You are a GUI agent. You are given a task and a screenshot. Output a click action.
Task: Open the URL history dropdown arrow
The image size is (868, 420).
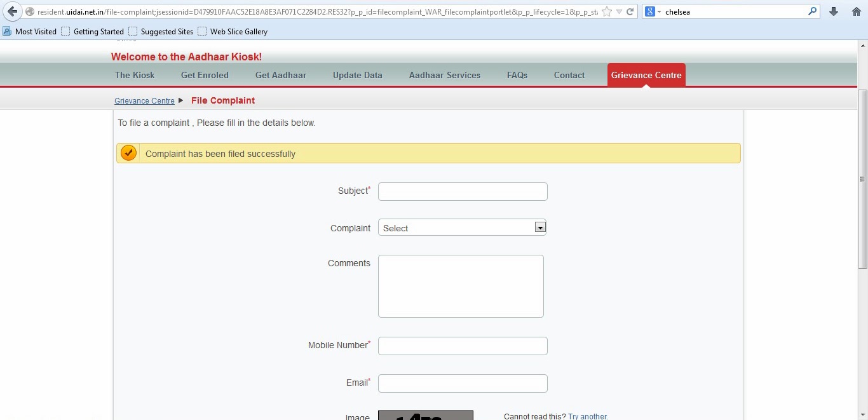[x=619, y=12]
